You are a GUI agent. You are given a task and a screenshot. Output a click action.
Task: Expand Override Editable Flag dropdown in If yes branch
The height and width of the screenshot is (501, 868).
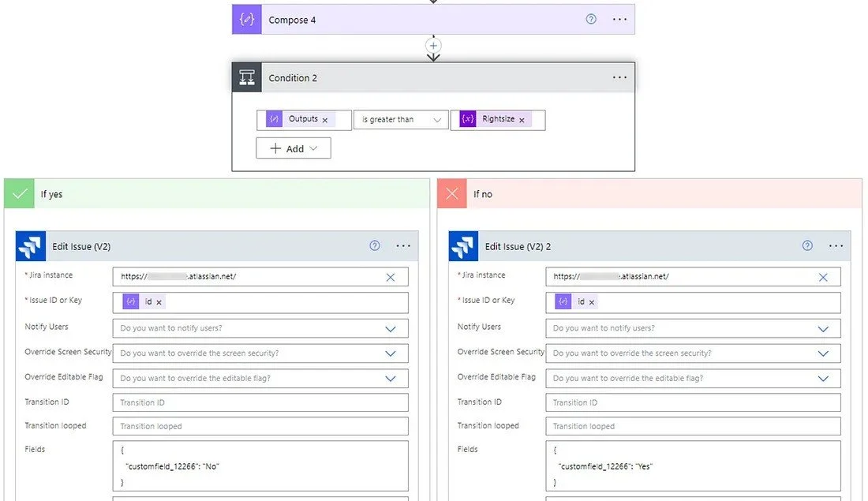click(391, 379)
